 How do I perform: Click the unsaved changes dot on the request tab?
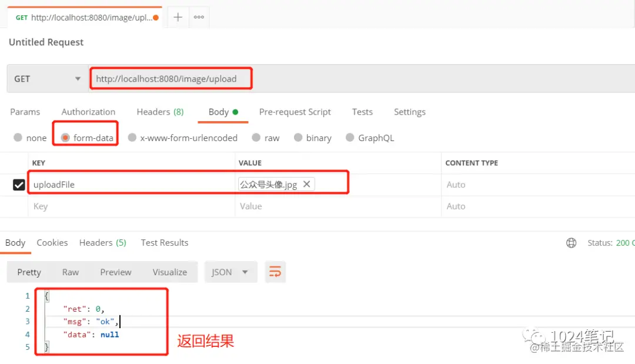[x=156, y=17]
